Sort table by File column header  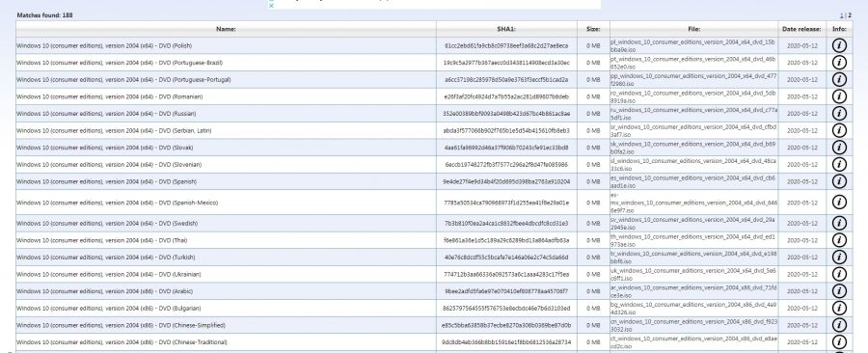693,29
